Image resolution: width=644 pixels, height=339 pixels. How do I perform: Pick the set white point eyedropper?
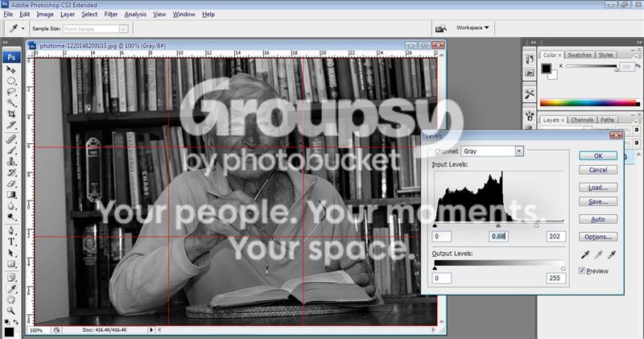(612, 254)
